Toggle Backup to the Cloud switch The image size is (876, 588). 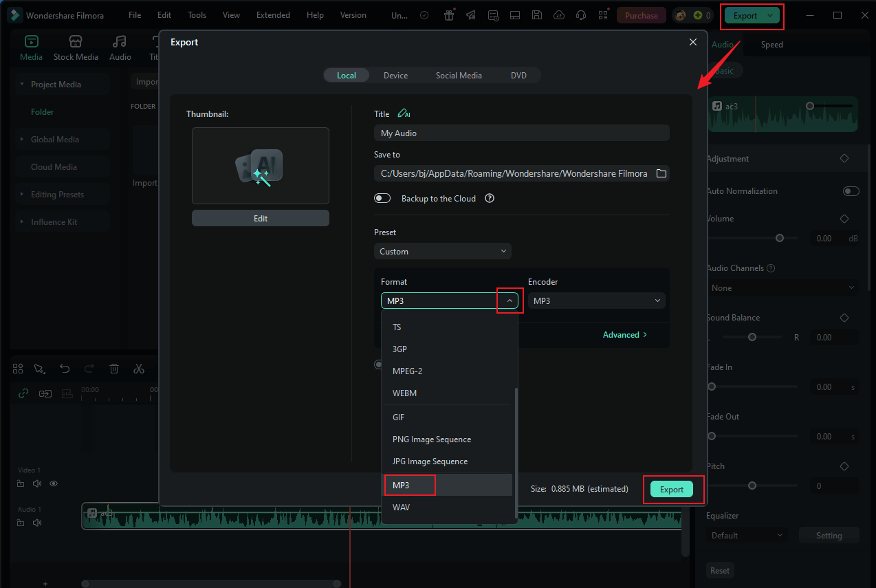382,199
